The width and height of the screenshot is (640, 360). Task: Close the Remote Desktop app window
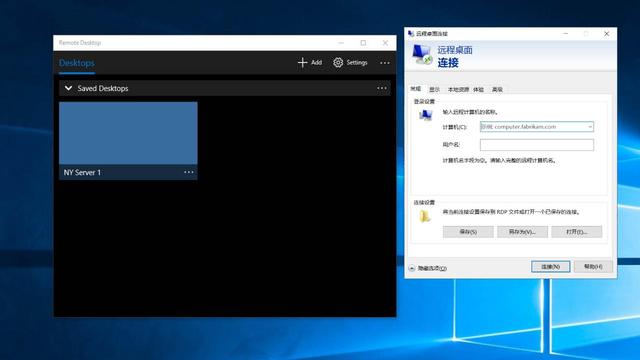[x=385, y=43]
